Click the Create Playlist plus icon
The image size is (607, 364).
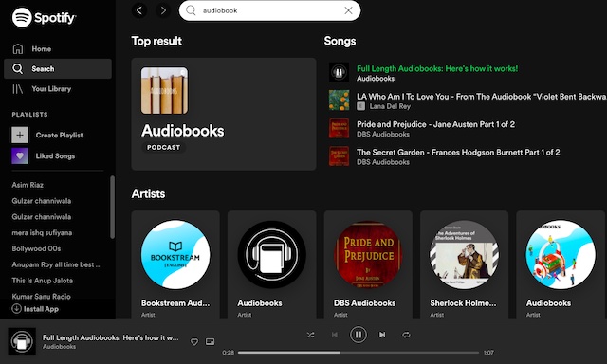point(20,135)
